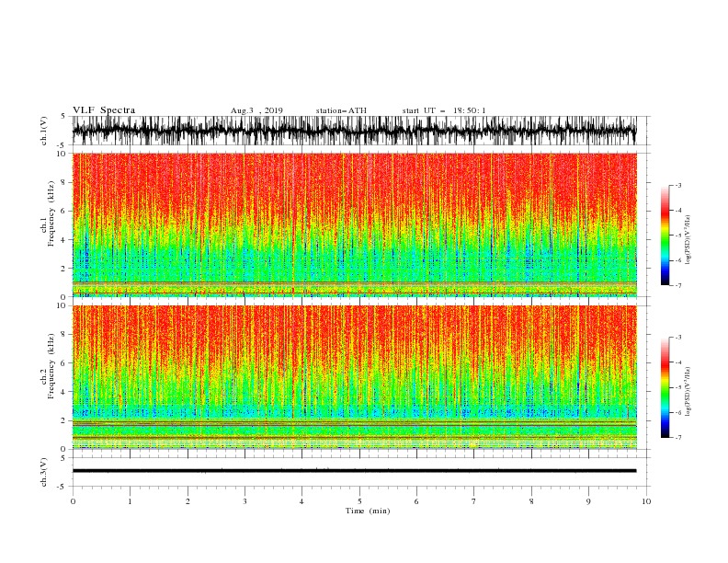728x563 pixels.
Task: Click time axis tick label "8"
Action: 531,501
